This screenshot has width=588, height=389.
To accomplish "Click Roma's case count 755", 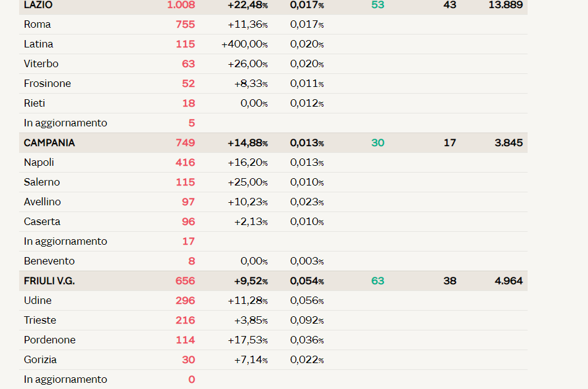I will pos(186,25).
